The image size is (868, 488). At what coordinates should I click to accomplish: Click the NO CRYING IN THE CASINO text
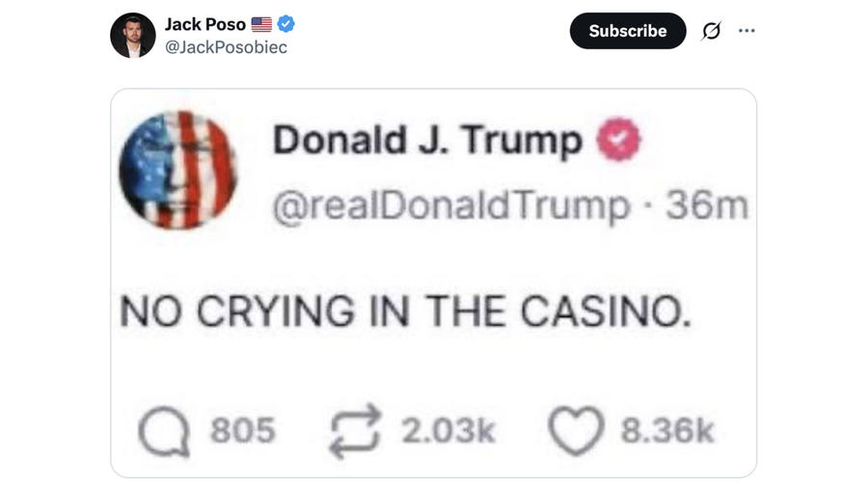pos(406,312)
